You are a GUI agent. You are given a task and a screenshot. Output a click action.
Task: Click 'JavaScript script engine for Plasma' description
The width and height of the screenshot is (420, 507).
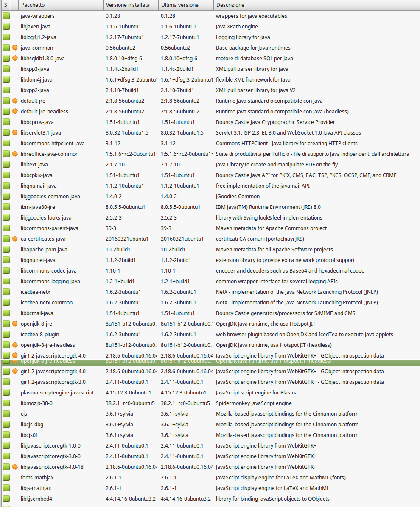point(257,392)
